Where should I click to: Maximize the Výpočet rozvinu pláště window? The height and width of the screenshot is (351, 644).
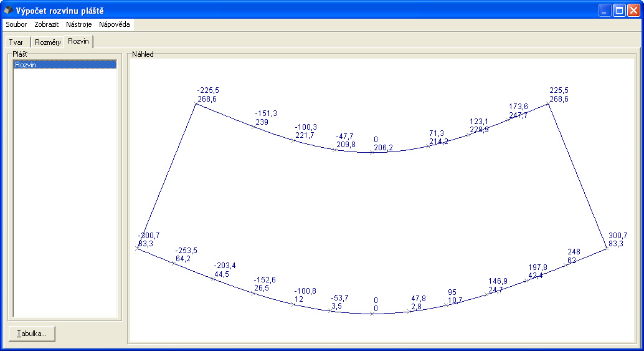pos(619,10)
